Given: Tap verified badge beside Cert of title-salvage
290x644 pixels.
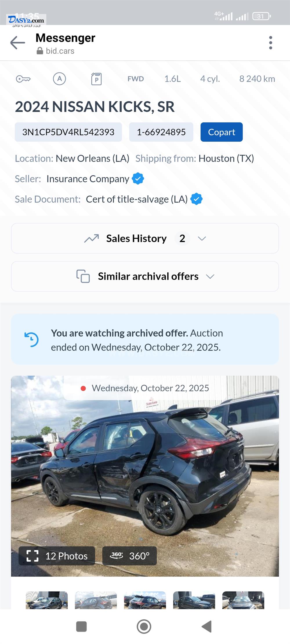Looking at the screenshot, I should tap(196, 199).
